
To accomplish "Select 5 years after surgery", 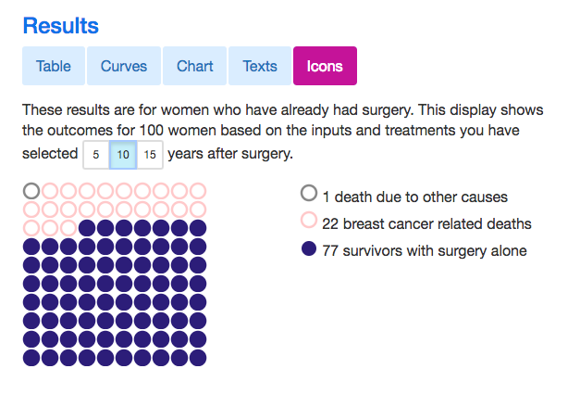I will [96, 155].
